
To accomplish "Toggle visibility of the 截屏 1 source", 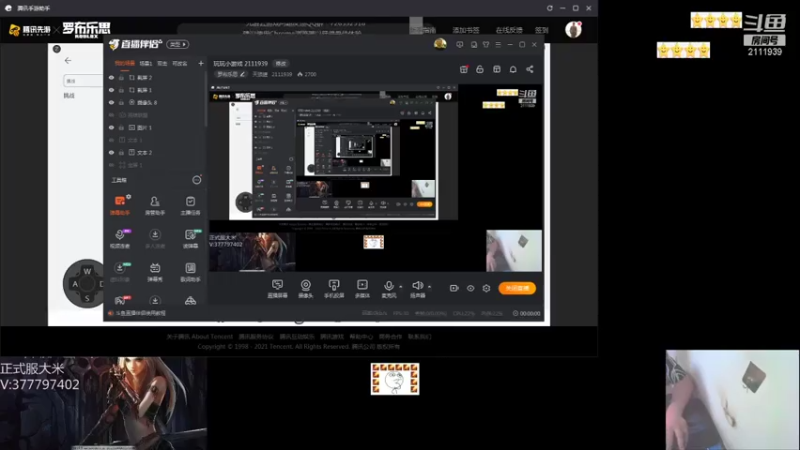I will point(111,90).
